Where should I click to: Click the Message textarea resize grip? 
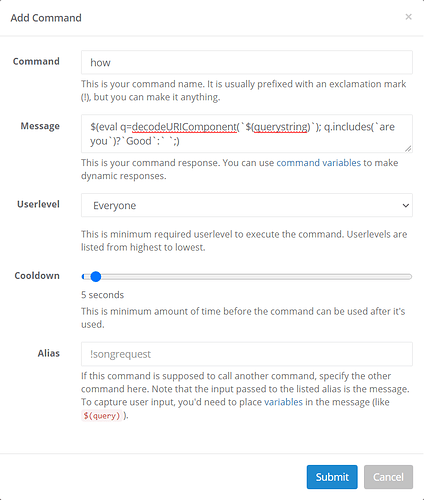click(408, 149)
